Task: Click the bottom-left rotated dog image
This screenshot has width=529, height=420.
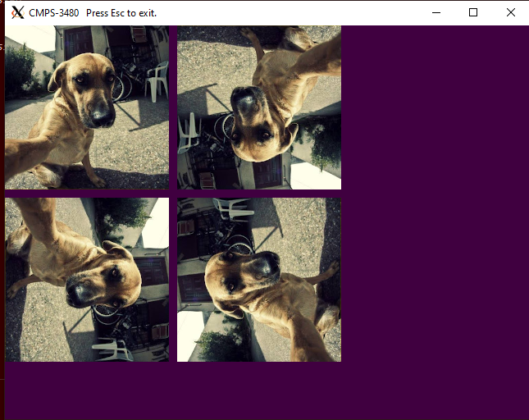Action: (x=87, y=280)
